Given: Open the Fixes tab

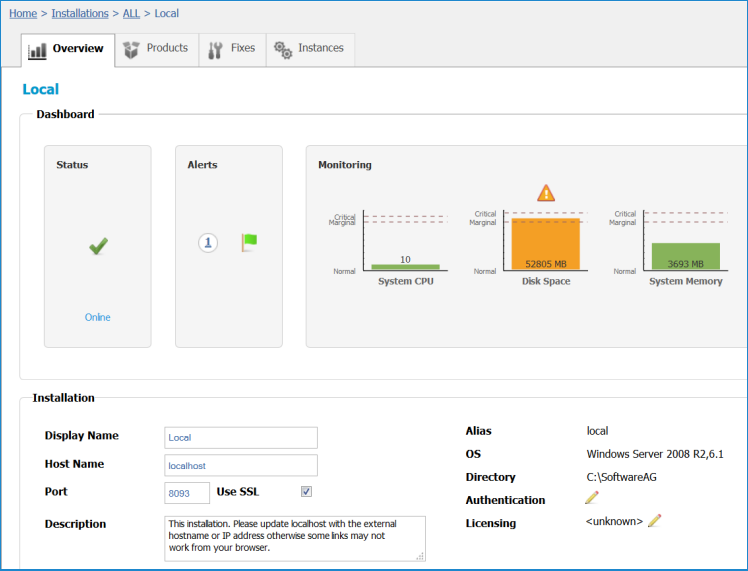Looking at the screenshot, I should [232, 49].
